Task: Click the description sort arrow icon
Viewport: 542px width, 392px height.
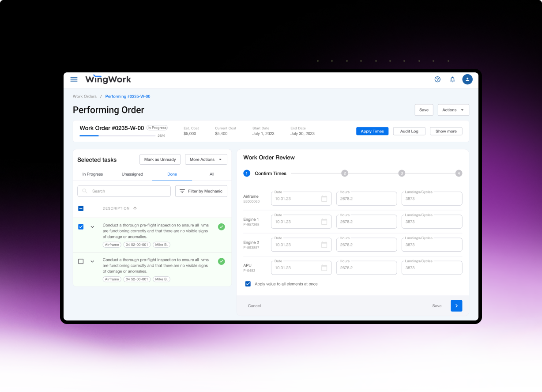Action: pos(135,208)
